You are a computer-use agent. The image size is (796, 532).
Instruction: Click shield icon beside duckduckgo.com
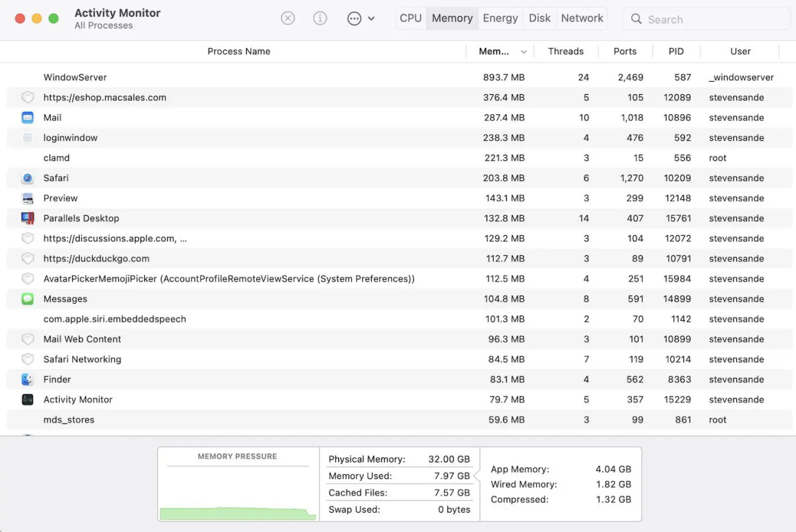[27, 259]
